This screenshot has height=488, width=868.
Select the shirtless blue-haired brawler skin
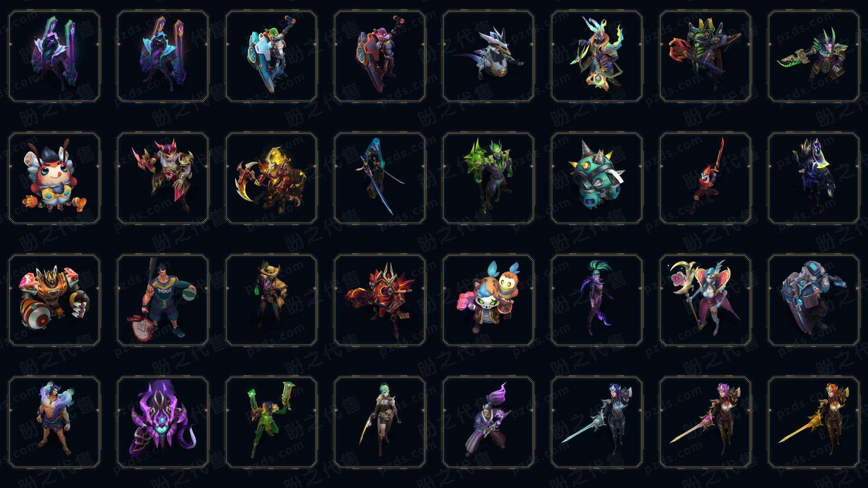coord(54,422)
